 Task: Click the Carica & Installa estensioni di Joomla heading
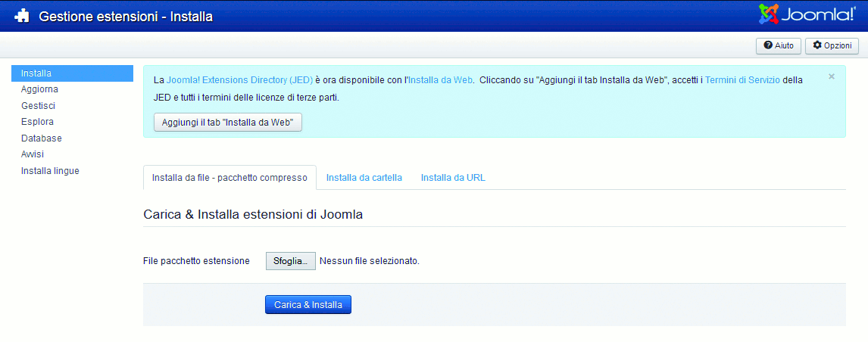click(x=253, y=215)
